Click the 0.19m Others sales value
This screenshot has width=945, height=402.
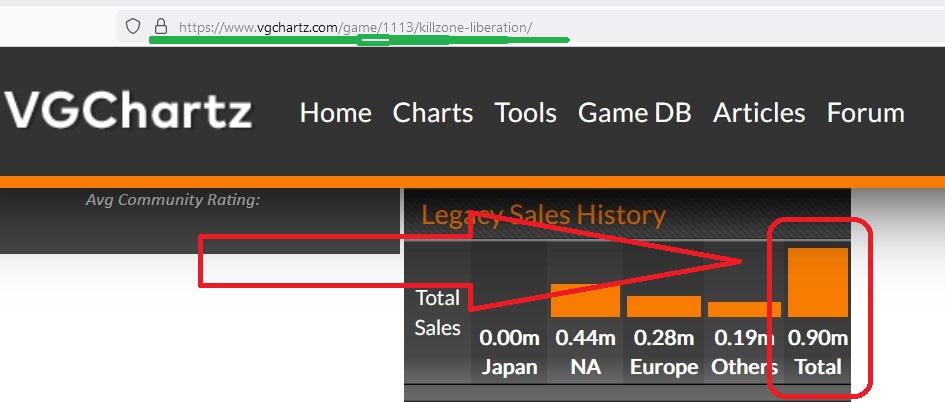point(744,338)
